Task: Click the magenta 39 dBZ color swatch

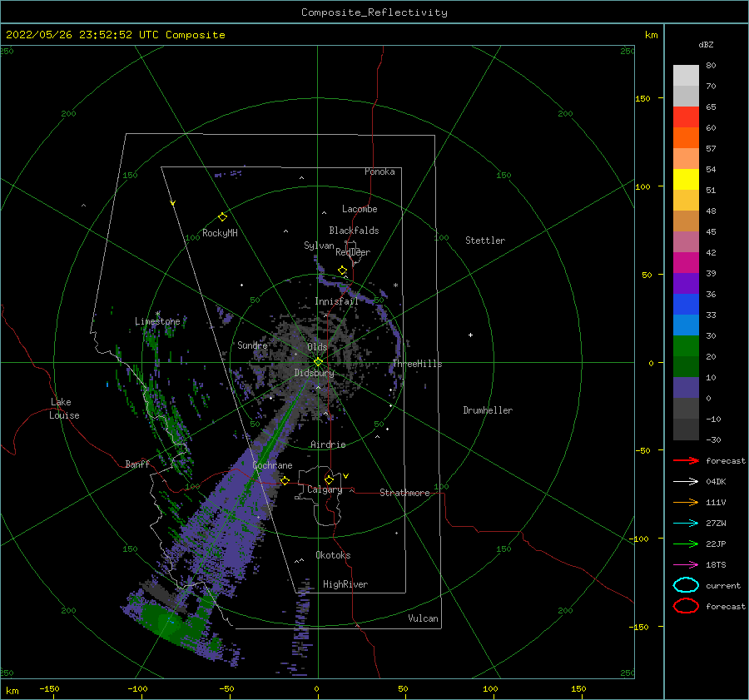Action: tap(686, 263)
